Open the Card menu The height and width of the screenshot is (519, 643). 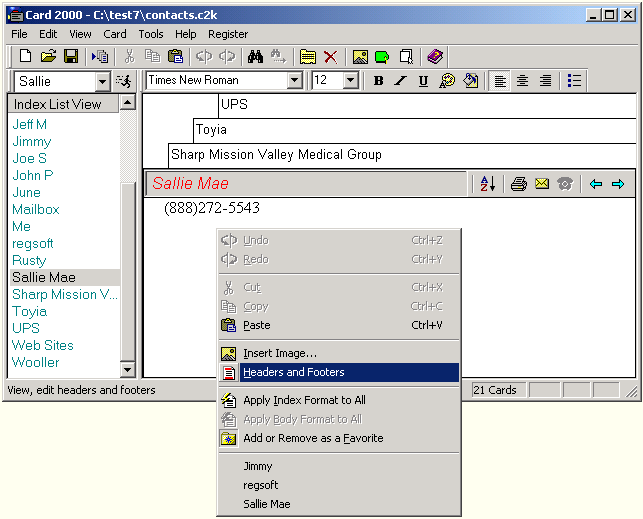pyautogui.click(x=115, y=34)
